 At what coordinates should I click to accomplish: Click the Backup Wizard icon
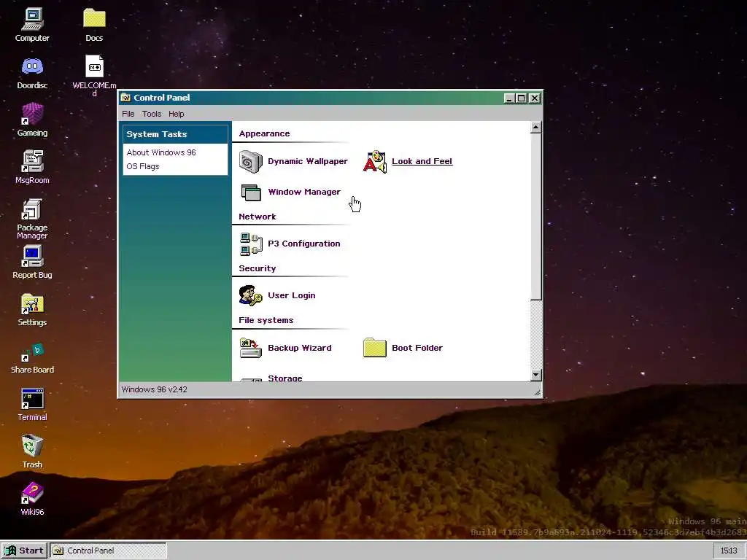point(251,348)
